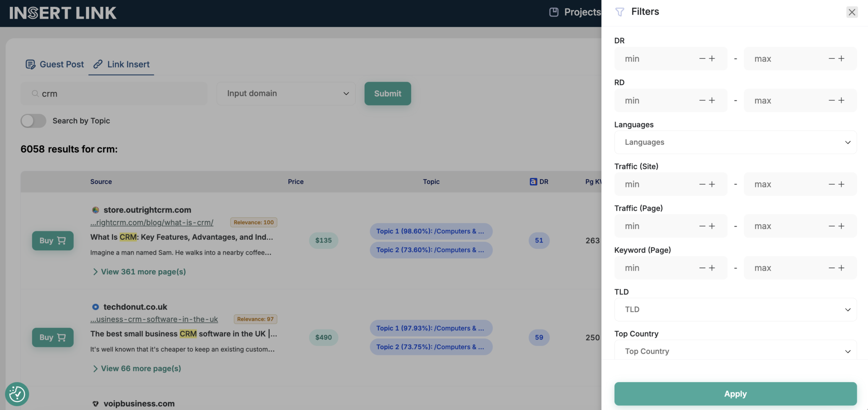Open the TLD dropdown in Filters

pos(735,309)
